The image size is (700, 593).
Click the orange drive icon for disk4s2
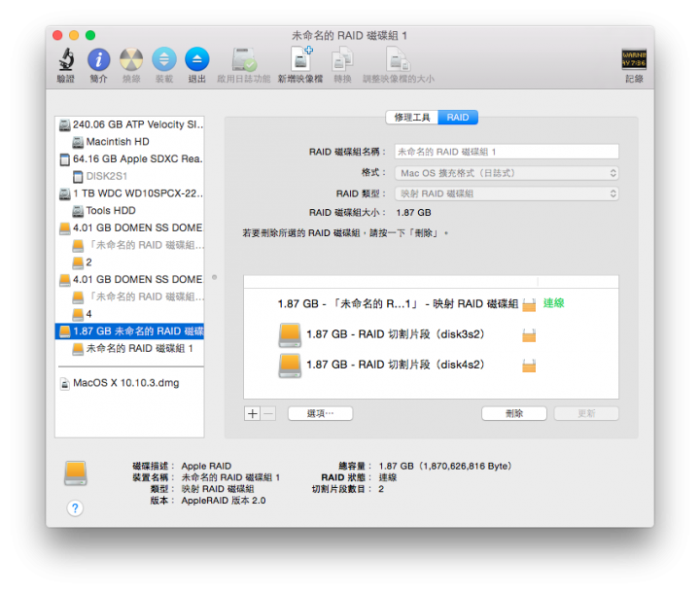[290, 366]
